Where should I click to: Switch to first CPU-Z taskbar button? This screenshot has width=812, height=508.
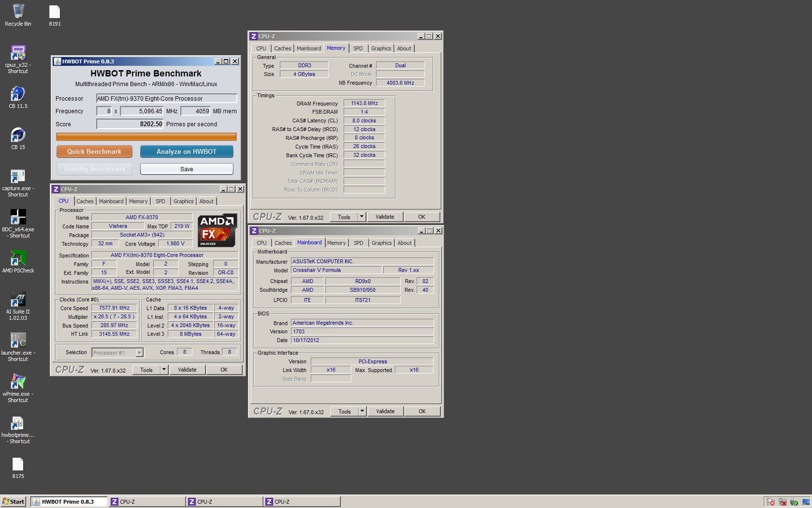tap(147, 502)
